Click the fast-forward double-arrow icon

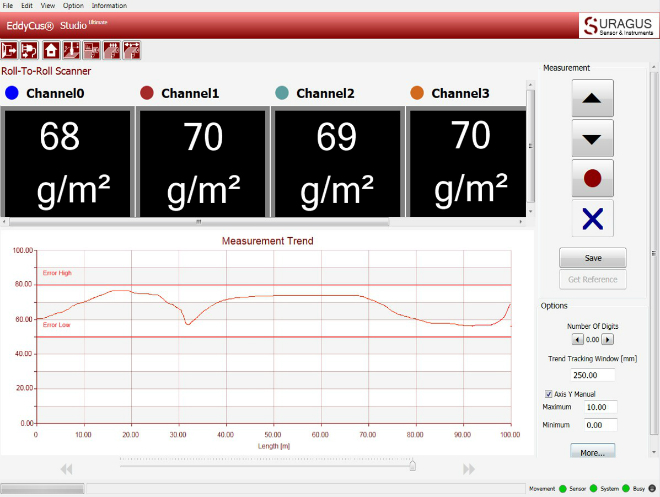tap(468, 469)
